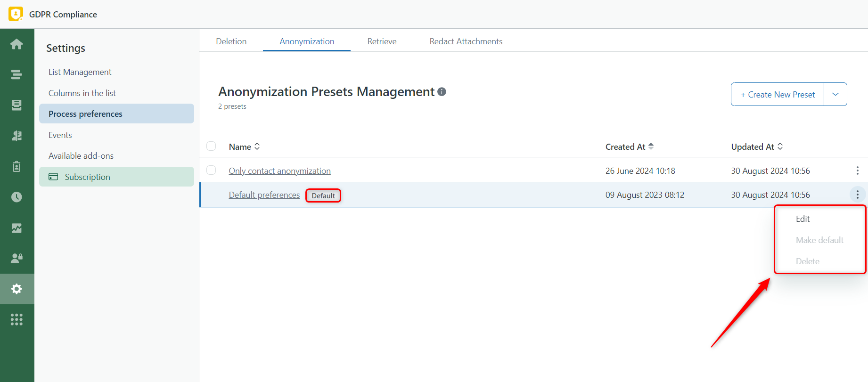Click Updated At date for Only contact anonymization
868x382 pixels.
(770, 171)
